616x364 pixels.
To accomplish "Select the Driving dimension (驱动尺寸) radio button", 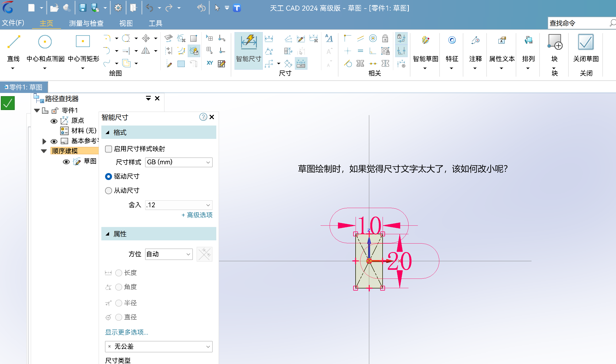I will 109,177.
